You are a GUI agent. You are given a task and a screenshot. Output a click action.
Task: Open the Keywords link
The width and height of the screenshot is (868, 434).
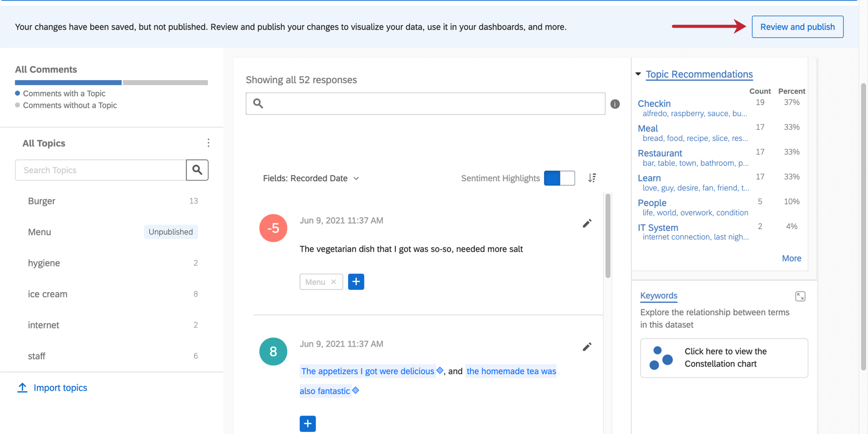pyautogui.click(x=659, y=296)
